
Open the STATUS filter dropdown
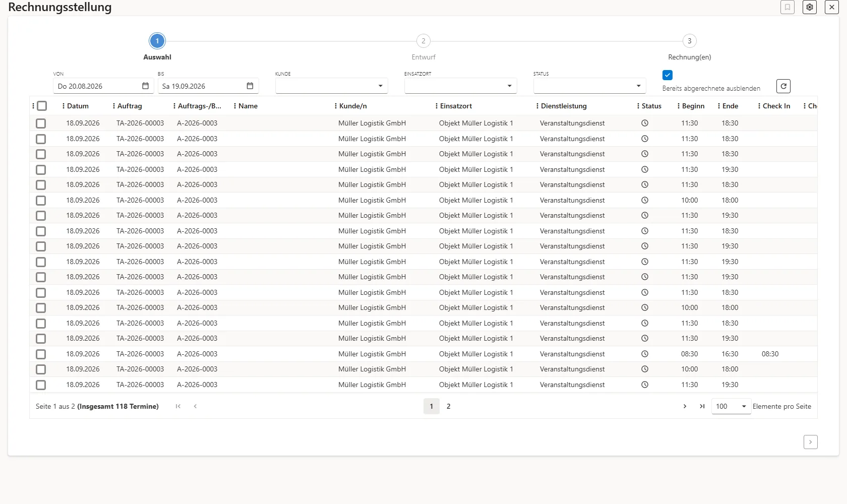[x=589, y=86]
